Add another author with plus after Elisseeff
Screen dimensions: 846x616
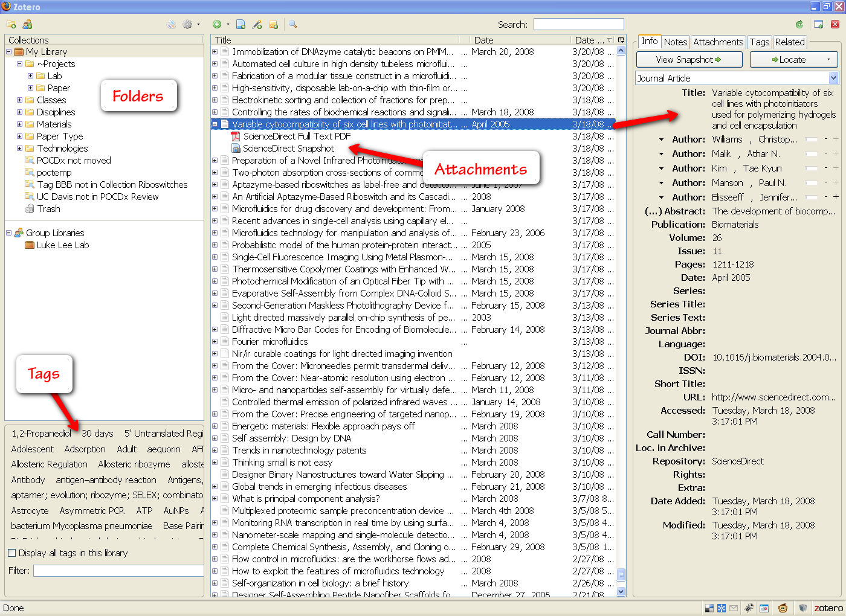click(836, 197)
